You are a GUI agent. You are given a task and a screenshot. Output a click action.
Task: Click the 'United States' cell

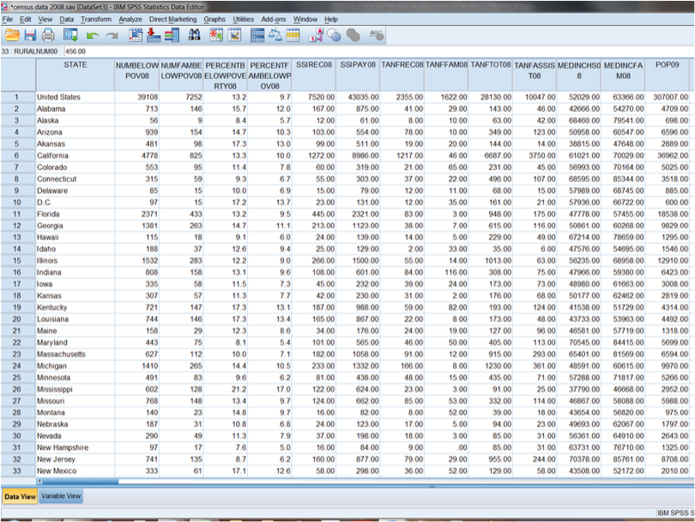[x=75, y=97]
